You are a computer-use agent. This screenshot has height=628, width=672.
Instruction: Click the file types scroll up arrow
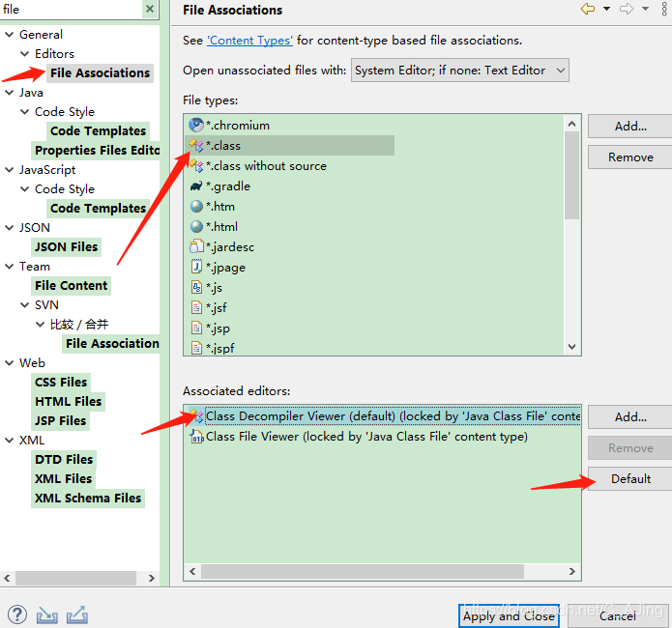point(571,124)
